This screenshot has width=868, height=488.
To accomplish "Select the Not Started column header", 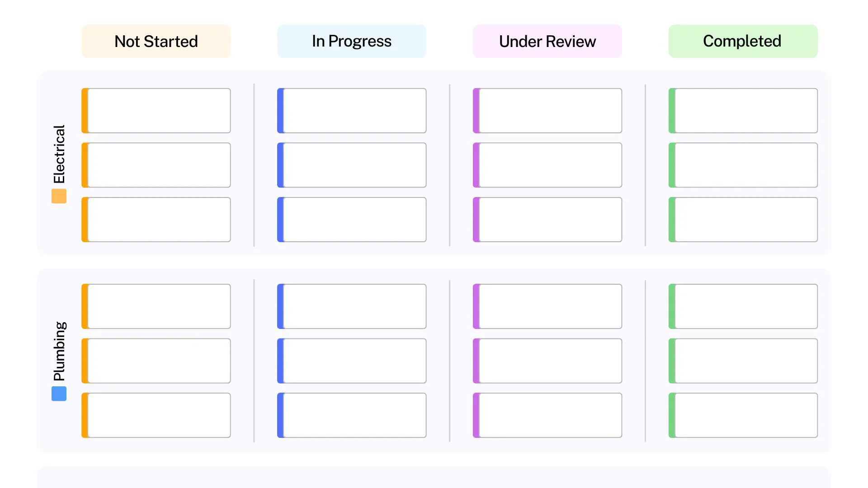I will (156, 41).
